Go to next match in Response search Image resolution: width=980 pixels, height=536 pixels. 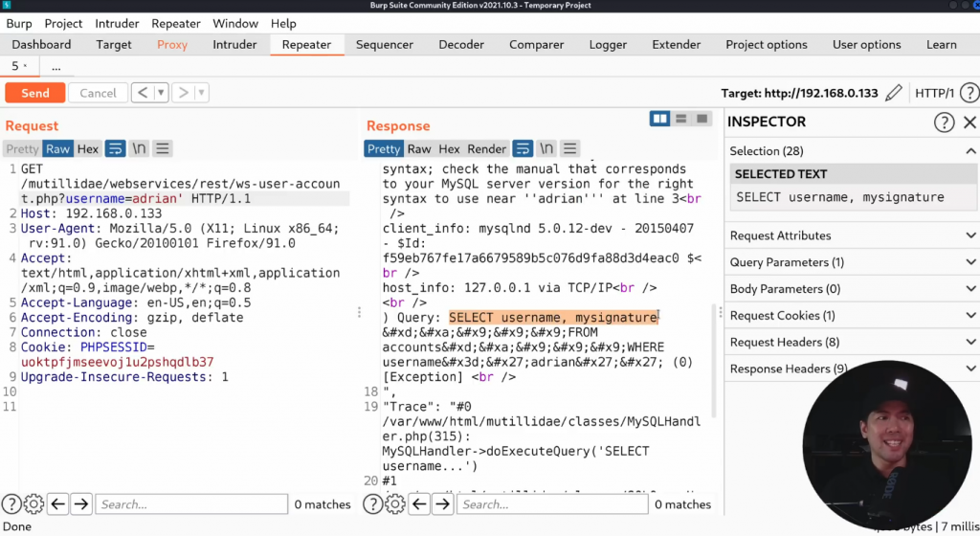click(440, 504)
